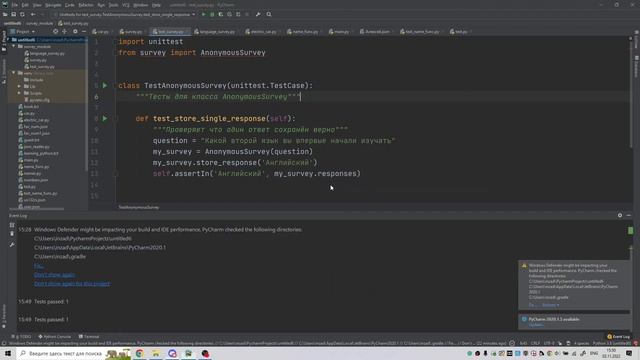Screen dimensions: 640x360
Task: Expand the Scripts folder
Action: pos(19,93)
